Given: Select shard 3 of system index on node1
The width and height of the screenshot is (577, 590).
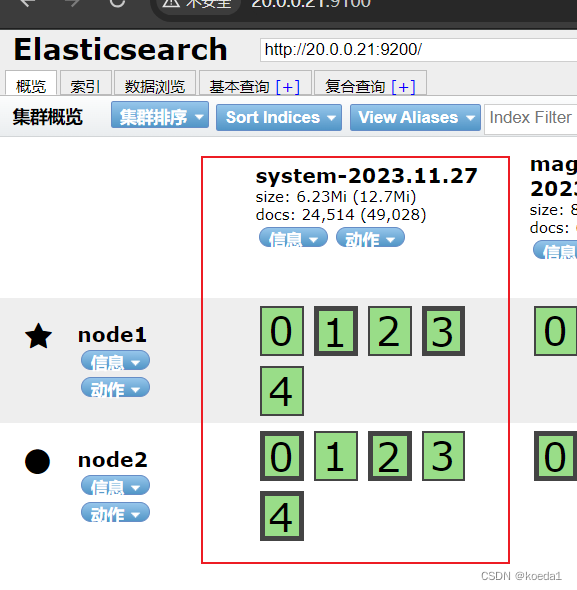Looking at the screenshot, I should click(443, 331).
